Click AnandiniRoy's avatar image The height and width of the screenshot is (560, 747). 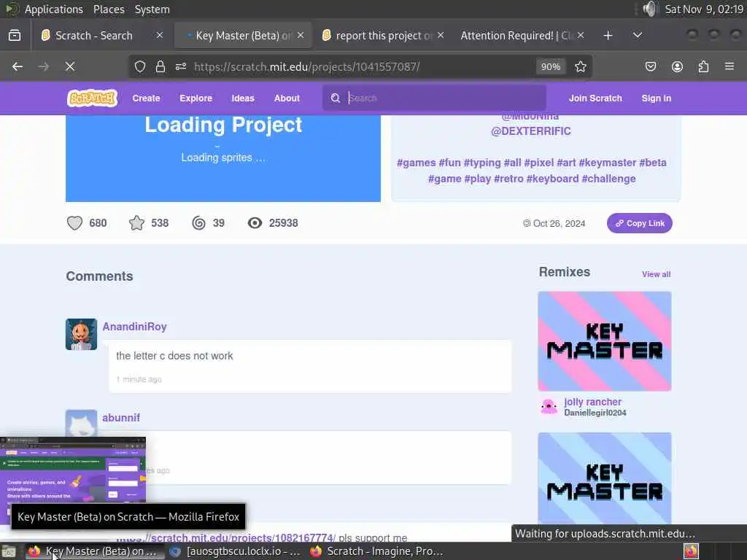point(82,334)
